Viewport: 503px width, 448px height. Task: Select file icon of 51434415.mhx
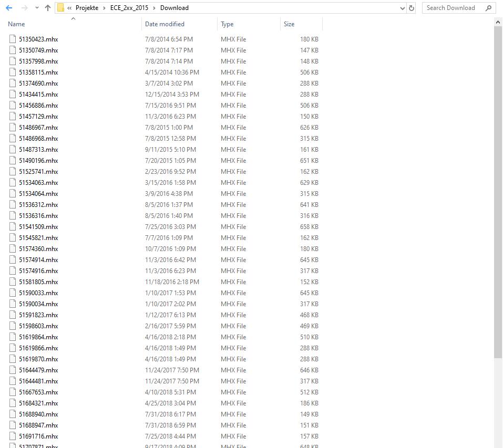[13, 94]
